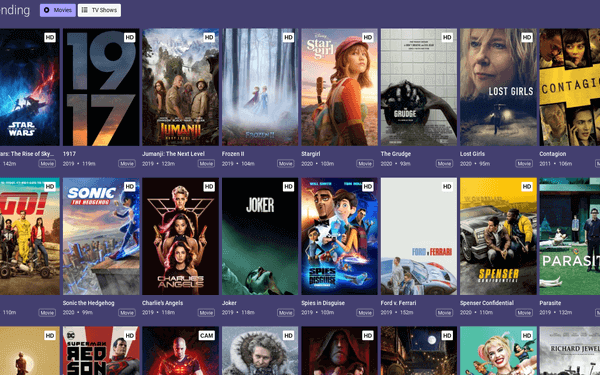Click the 'Jumanji: The Next Level' title
This screenshot has width=600, height=375.
(173, 154)
